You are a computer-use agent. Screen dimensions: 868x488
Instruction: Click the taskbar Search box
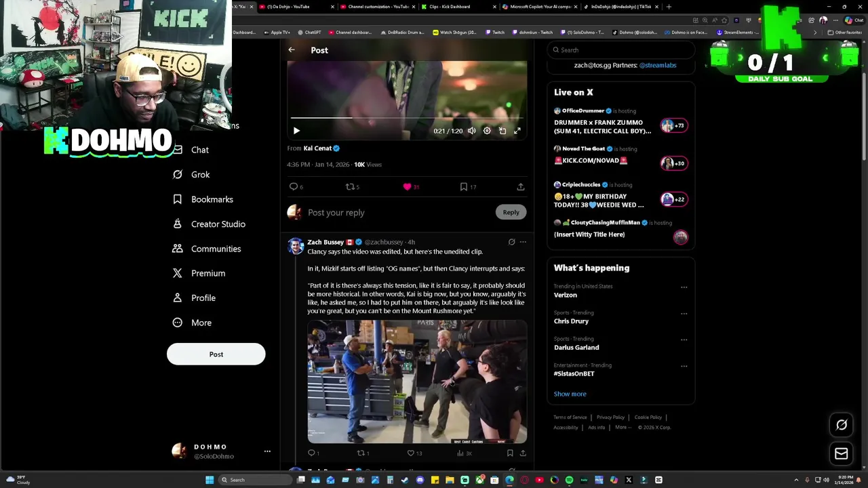click(256, 480)
